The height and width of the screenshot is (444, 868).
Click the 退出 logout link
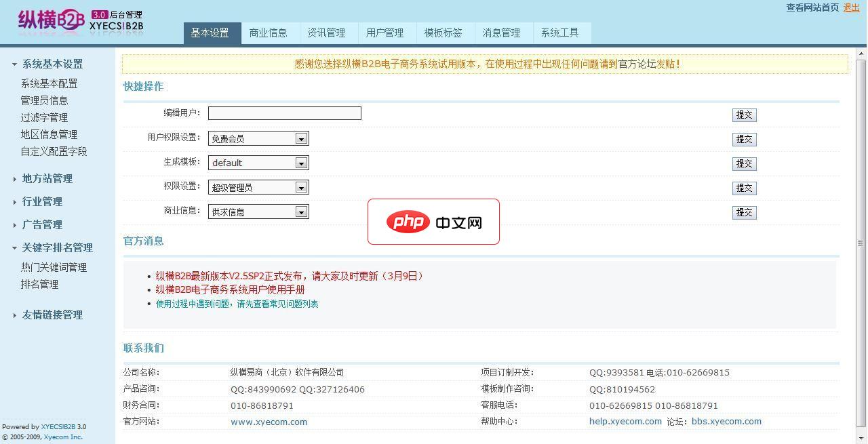point(851,8)
